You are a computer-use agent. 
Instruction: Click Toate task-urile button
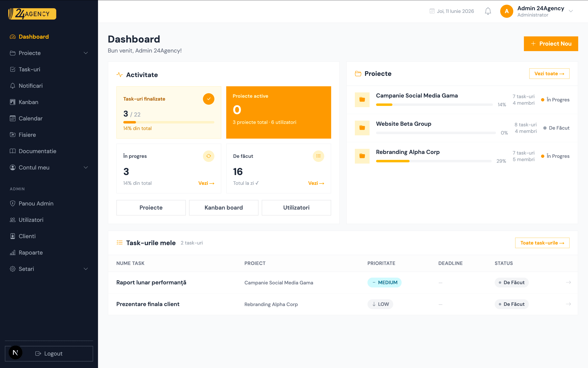tap(542, 243)
